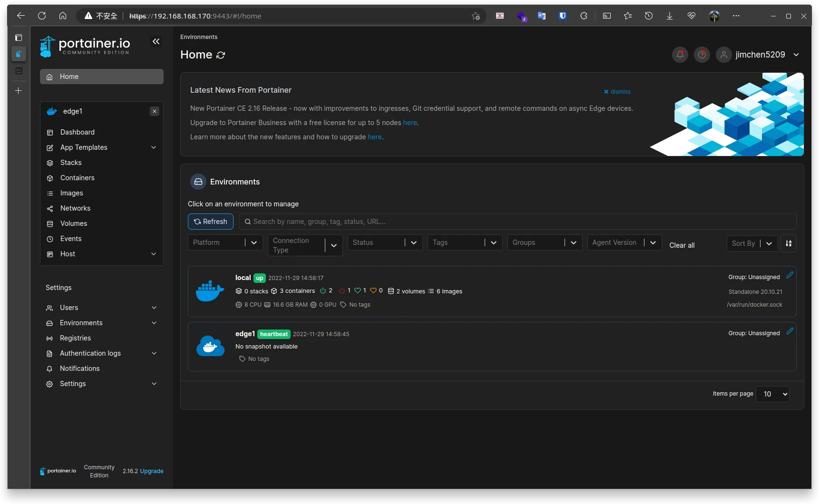Collapse the Portainer sidebar with double-chevron icon
Screen dimensions: 819x504
pyautogui.click(x=156, y=41)
